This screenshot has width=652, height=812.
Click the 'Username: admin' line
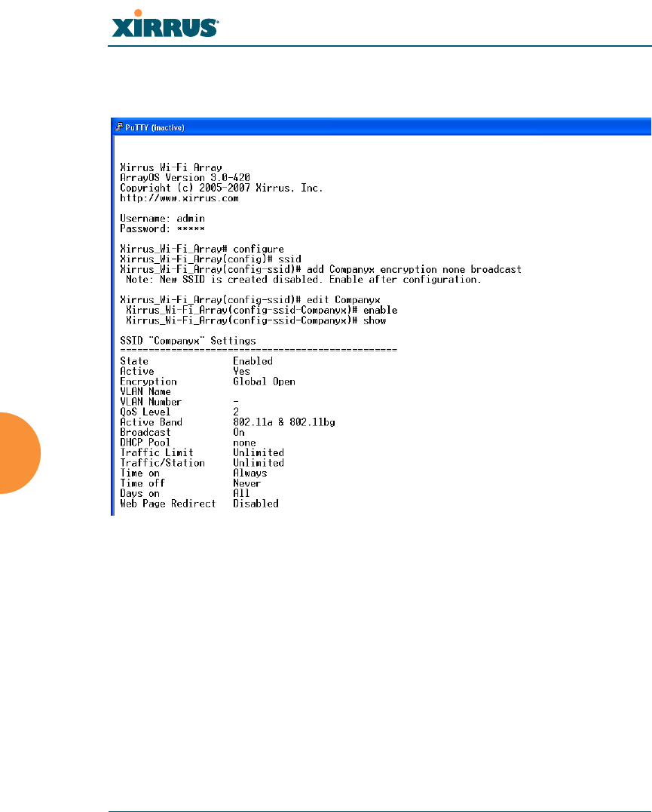(162, 219)
